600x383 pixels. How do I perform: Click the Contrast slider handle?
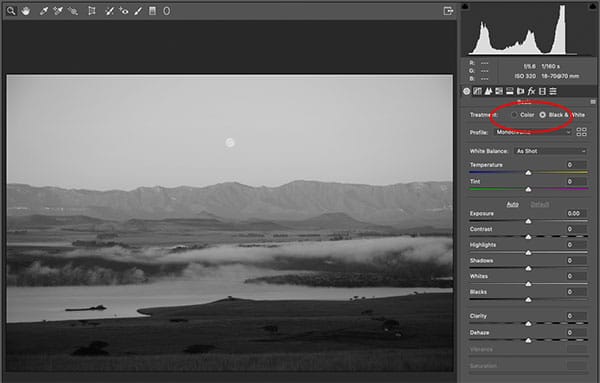528,237
